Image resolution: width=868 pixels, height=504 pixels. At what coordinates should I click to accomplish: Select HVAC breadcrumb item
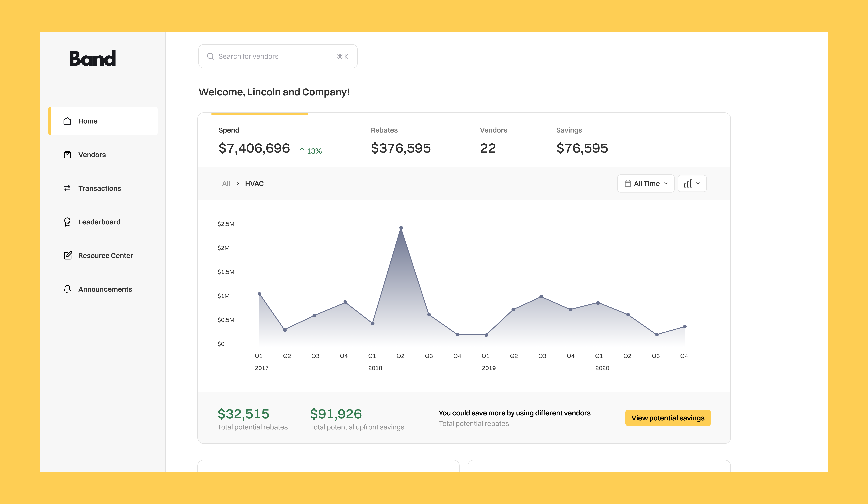coord(254,183)
